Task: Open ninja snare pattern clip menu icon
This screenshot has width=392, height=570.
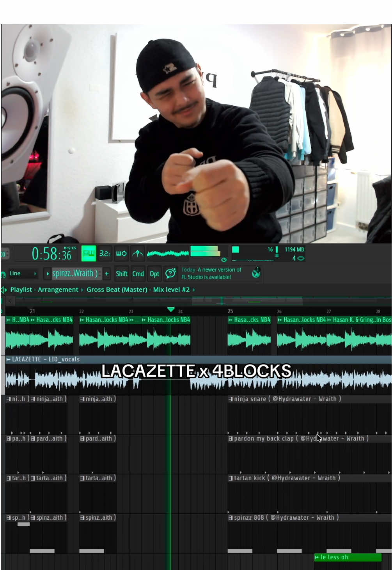Action: (x=231, y=399)
